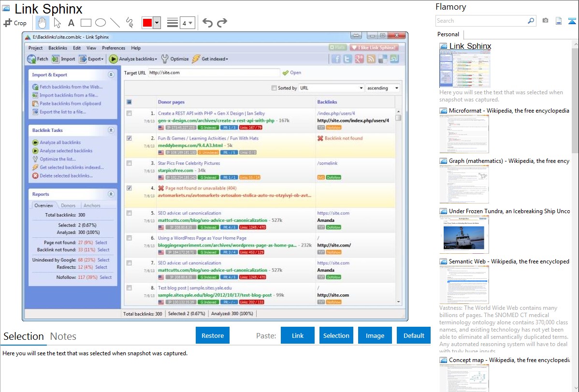The height and width of the screenshot is (392, 579).
Task: Choose the text annotation tool
Action: click(x=71, y=23)
